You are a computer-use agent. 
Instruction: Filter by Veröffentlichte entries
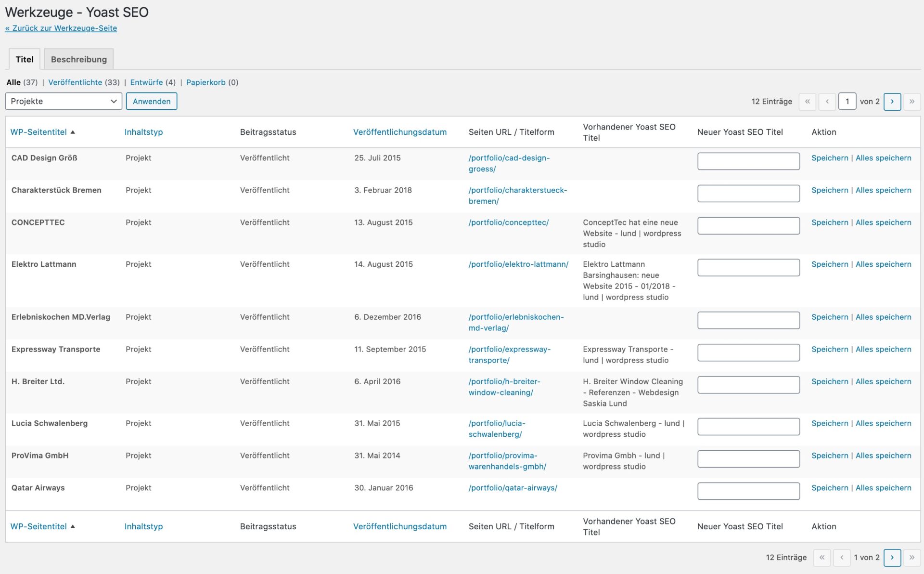(x=75, y=82)
